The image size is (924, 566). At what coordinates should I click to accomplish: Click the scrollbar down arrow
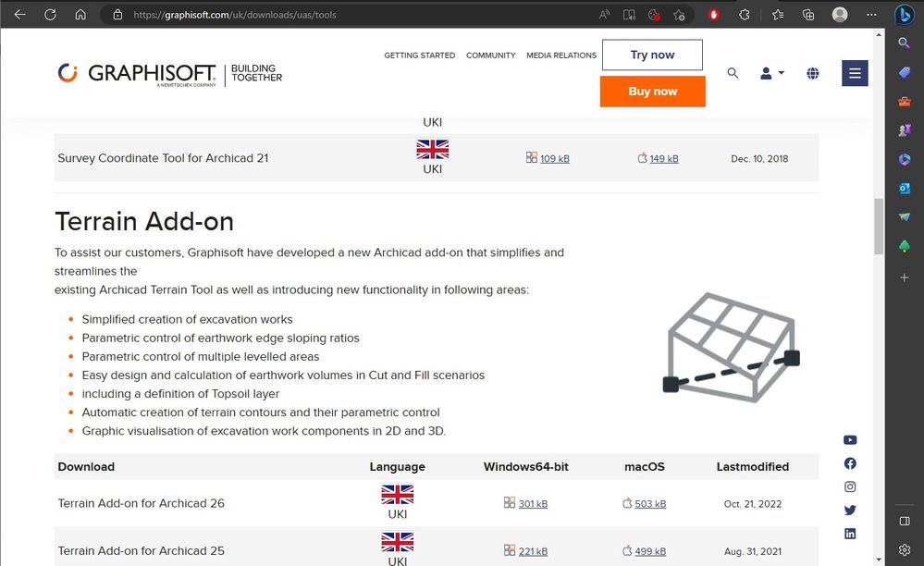click(x=879, y=560)
